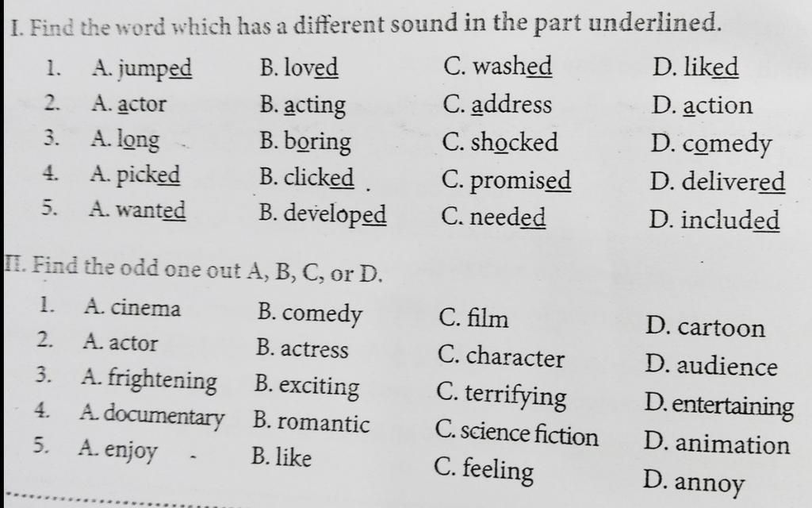This screenshot has width=812, height=508.
Task: Choose answer B. exciting
Action: (307, 387)
